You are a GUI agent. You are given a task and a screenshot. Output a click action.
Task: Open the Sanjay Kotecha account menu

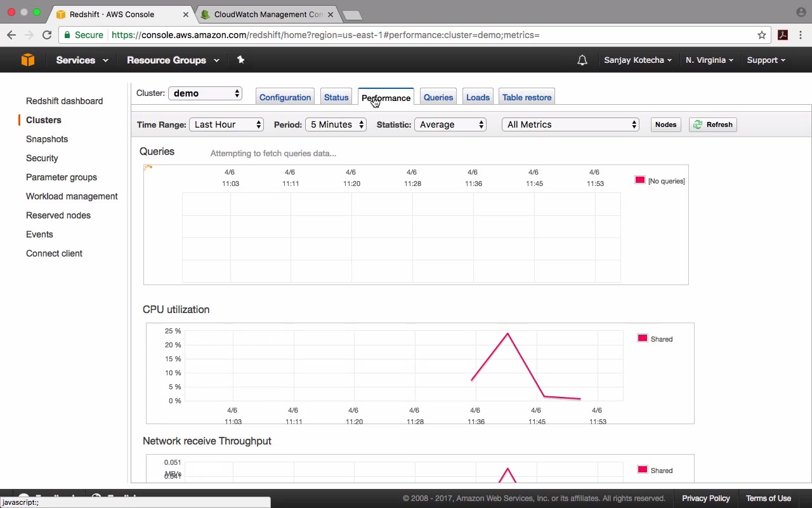(638, 60)
